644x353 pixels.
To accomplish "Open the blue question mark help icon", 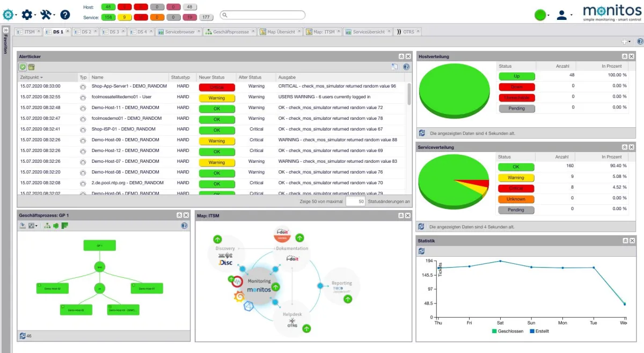I will click(64, 15).
